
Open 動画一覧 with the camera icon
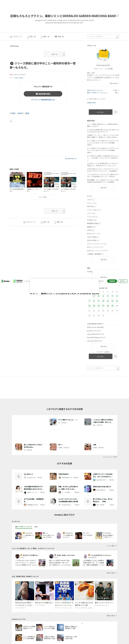coord(59,36)
